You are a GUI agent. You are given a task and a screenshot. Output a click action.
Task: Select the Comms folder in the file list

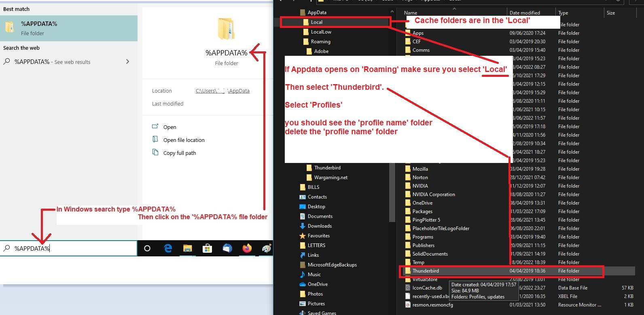pyautogui.click(x=421, y=50)
